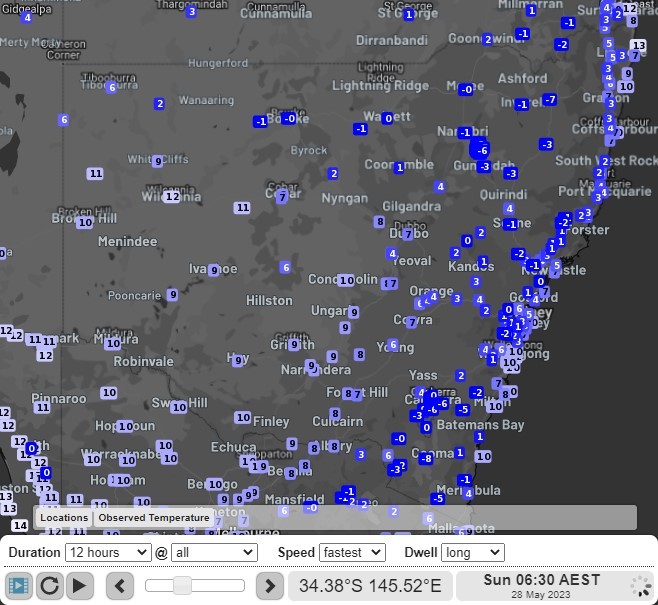Select the temperature marker near Cobar

click(282, 197)
